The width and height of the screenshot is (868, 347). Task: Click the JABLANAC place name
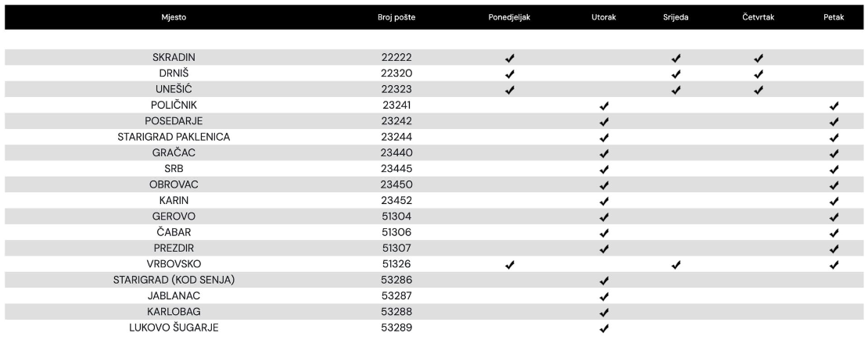(174, 296)
